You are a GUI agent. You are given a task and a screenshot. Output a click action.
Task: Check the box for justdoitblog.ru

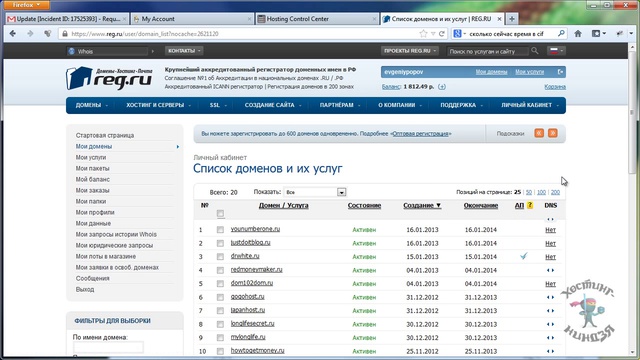220,243
